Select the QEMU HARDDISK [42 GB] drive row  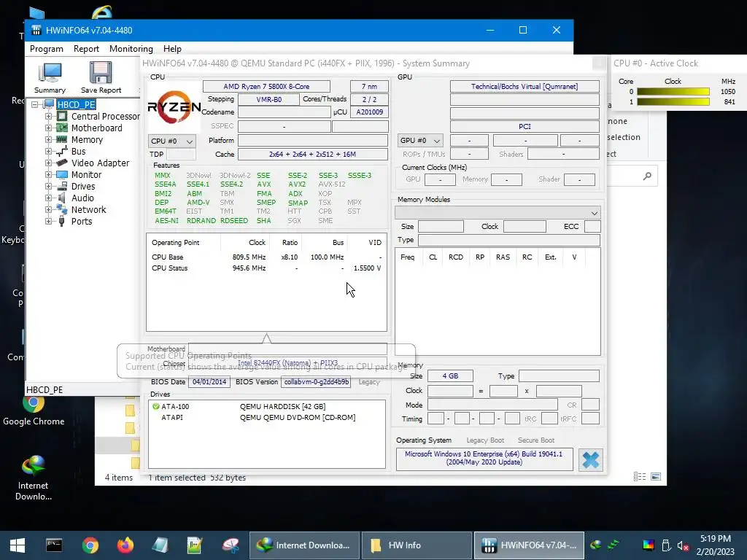pyautogui.click(x=267, y=406)
